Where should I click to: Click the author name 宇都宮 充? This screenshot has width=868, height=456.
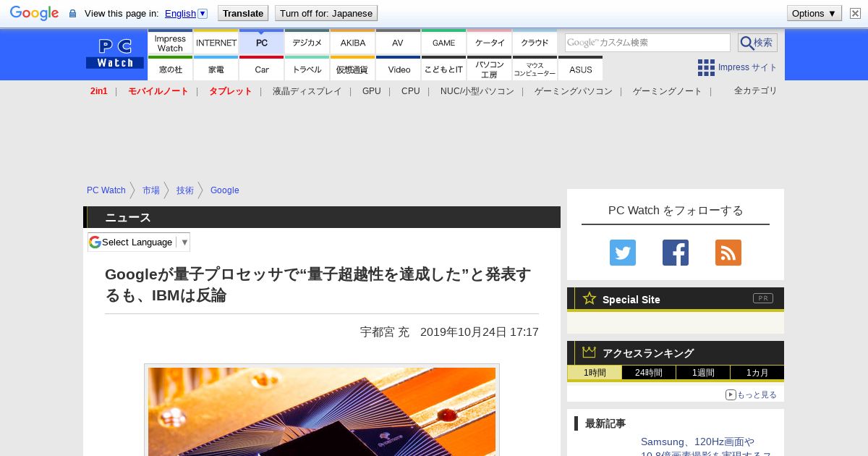coord(385,332)
